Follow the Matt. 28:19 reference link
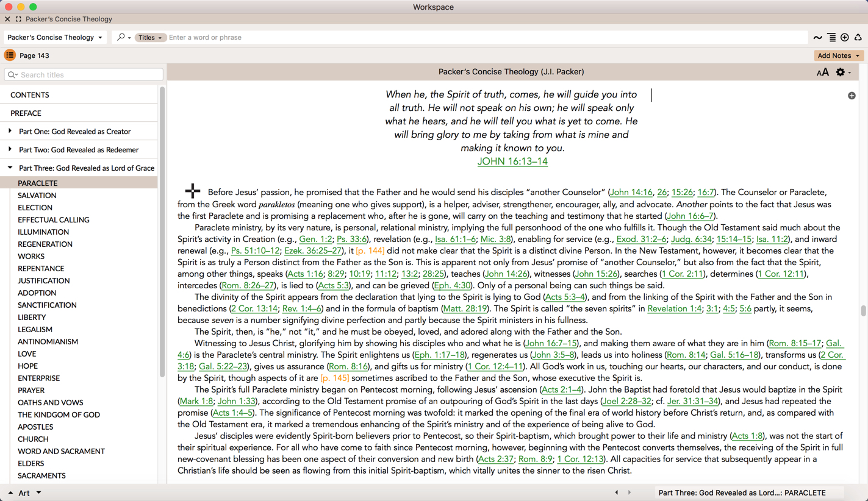Image resolution: width=868 pixels, height=501 pixels. [x=465, y=309]
